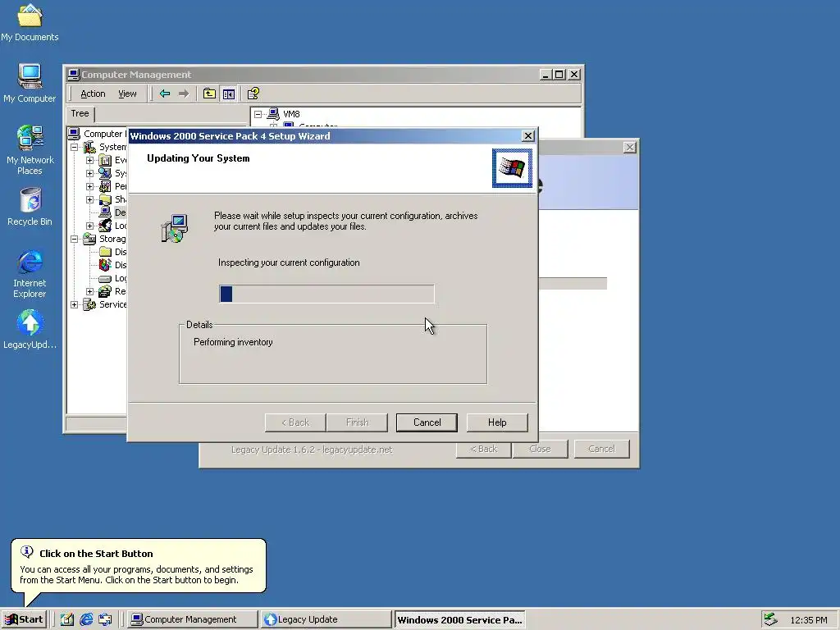
Task: Click the wizard's Finish button
Action: (358, 422)
